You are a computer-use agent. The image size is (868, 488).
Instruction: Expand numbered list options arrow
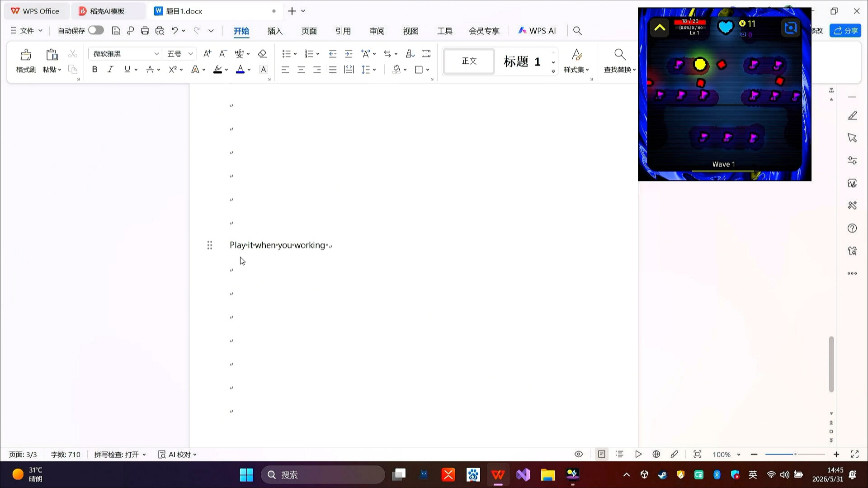[318, 54]
